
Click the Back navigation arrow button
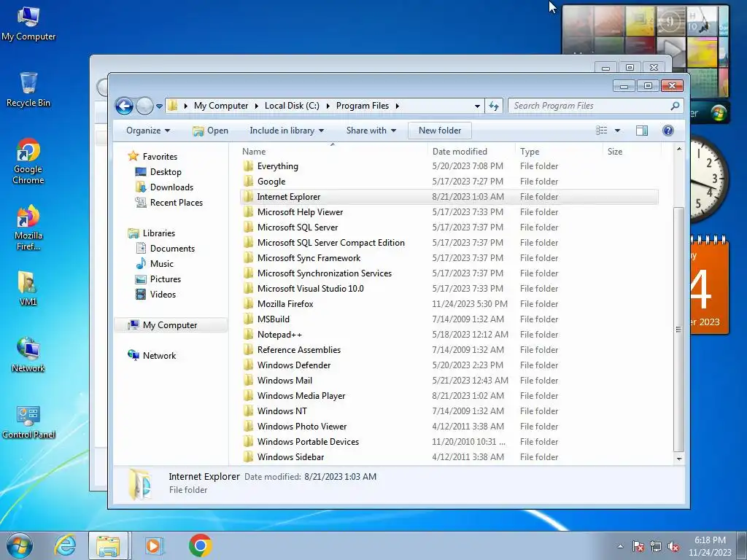pyautogui.click(x=124, y=106)
